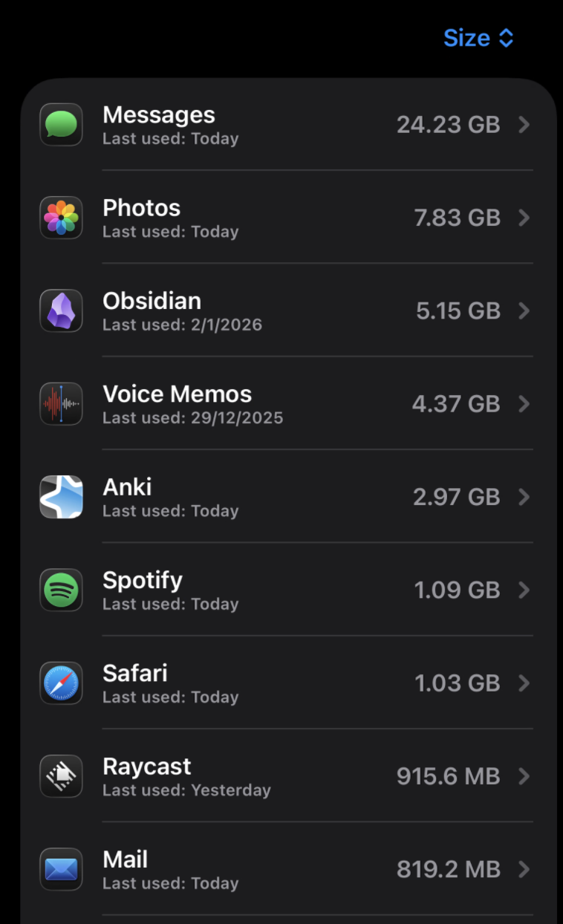Tap the Obsidian crystal icon
This screenshot has height=924, width=563.
61,310
